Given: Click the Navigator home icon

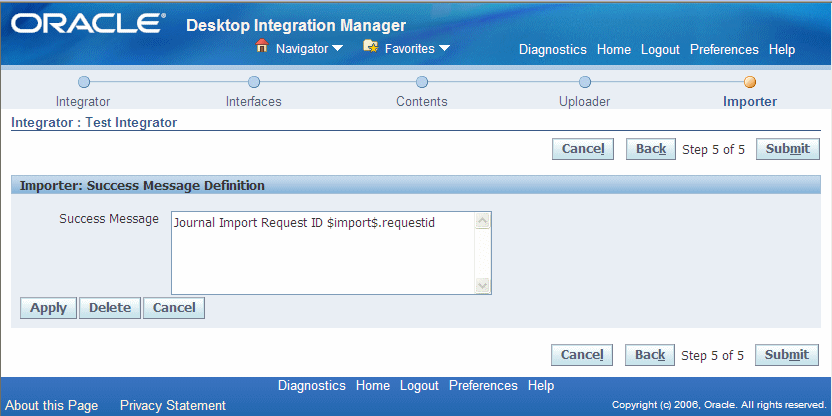Looking at the screenshot, I should coord(262,46).
